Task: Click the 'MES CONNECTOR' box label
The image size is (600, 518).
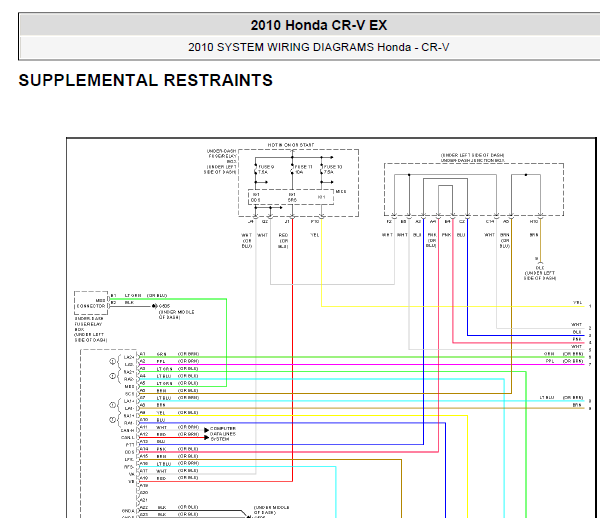Action: (91, 303)
